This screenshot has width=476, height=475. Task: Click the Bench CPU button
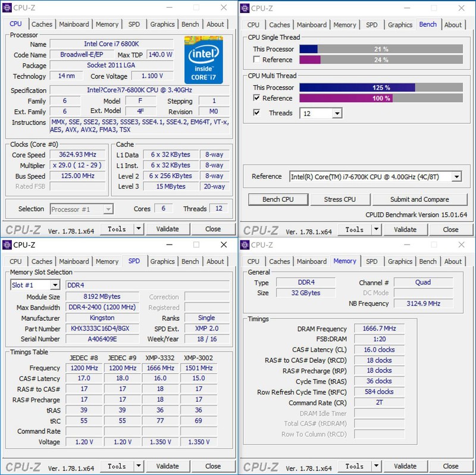coord(278,199)
